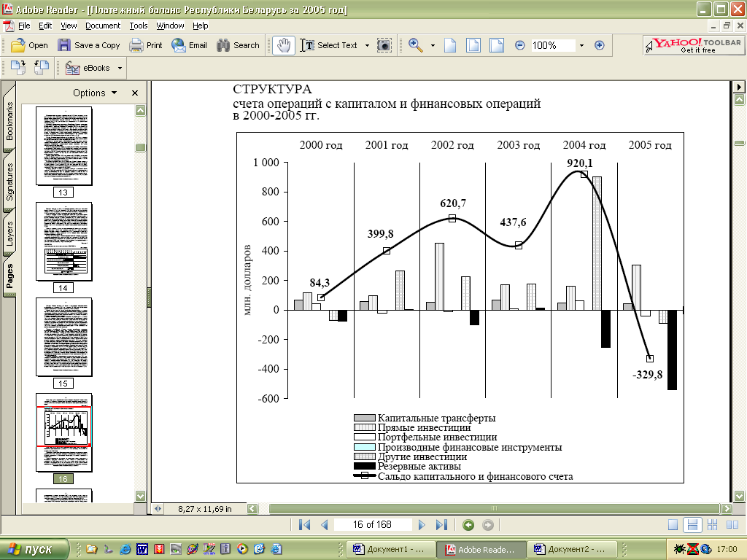Screen dimensions: 747x560
Task: Switch to Continuous page layout
Action: click(x=692, y=525)
